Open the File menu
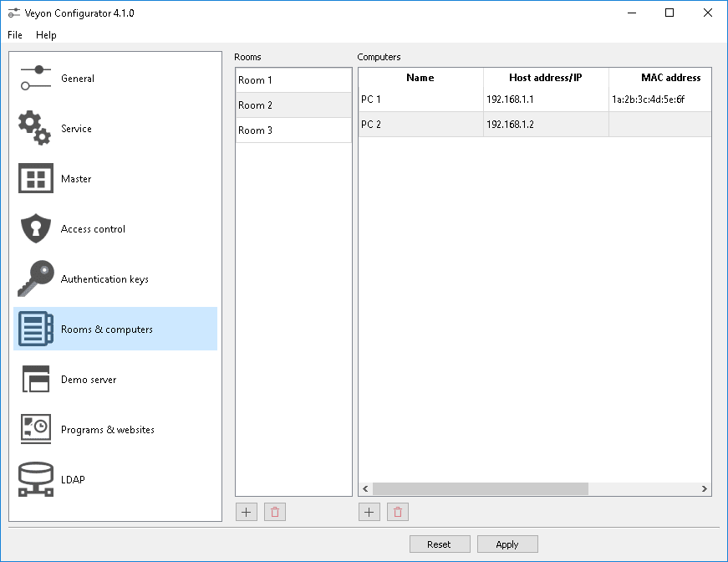Screen dimensions: 728x562 point(13,35)
